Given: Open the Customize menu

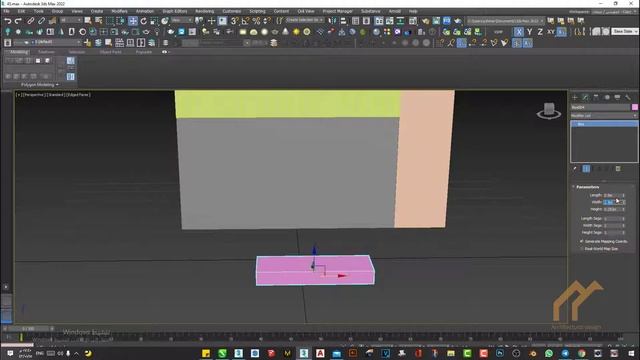Looking at the screenshot, I should 231,11.
